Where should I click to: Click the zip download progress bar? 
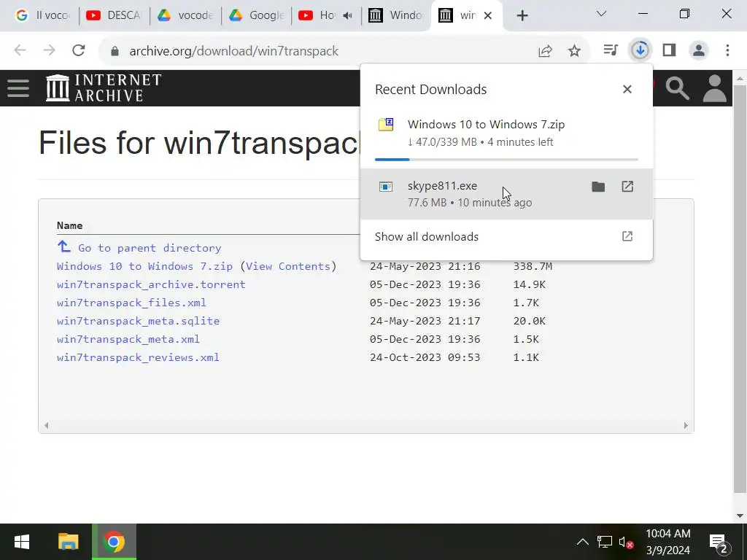[506, 160]
